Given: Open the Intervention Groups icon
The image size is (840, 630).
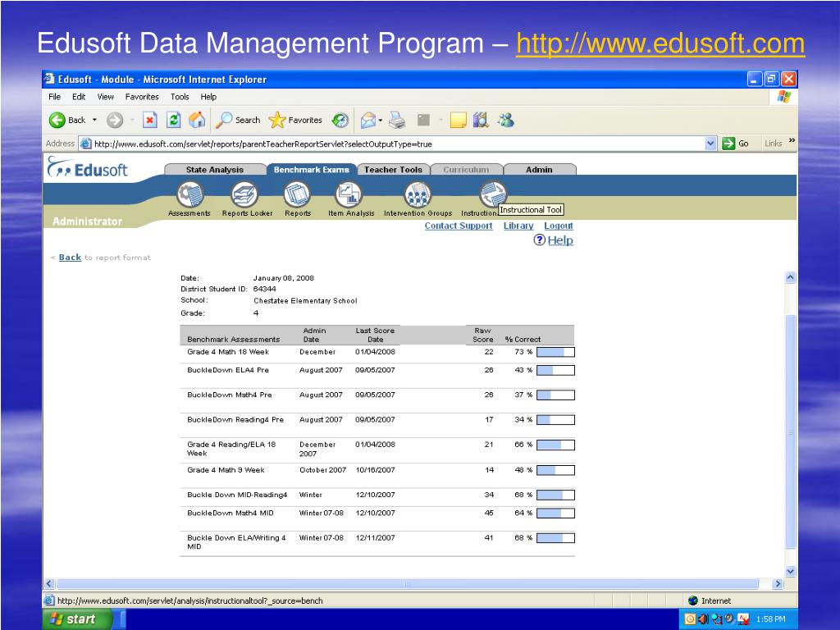Looking at the screenshot, I should pyautogui.click(x=418, y=194).
